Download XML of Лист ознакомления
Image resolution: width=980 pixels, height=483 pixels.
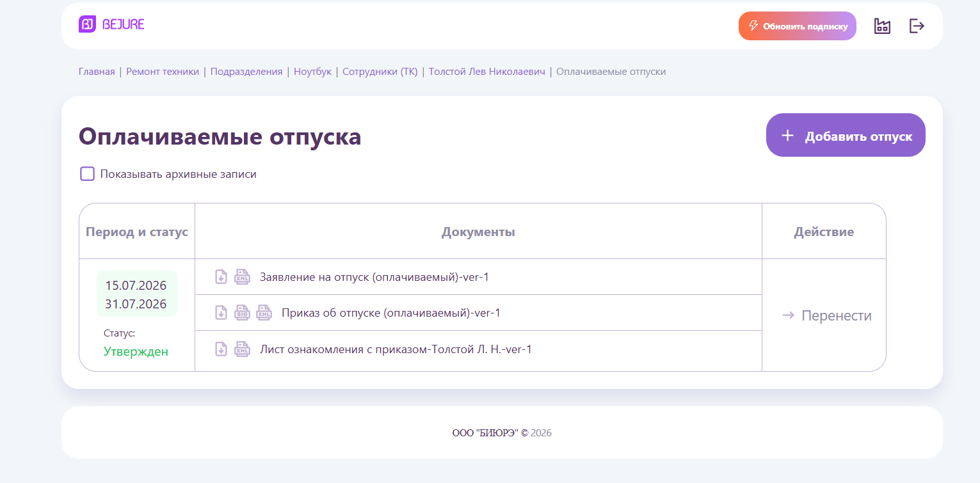242,349
